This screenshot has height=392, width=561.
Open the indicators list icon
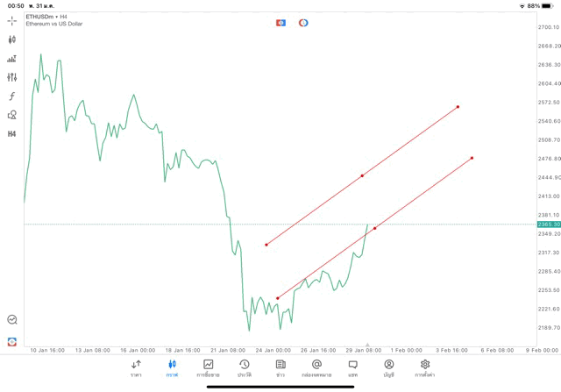tap(12, 59)
